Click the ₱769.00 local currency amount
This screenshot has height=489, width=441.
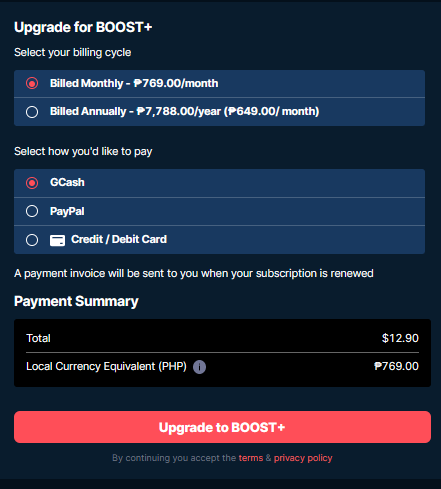pos(396,366)
